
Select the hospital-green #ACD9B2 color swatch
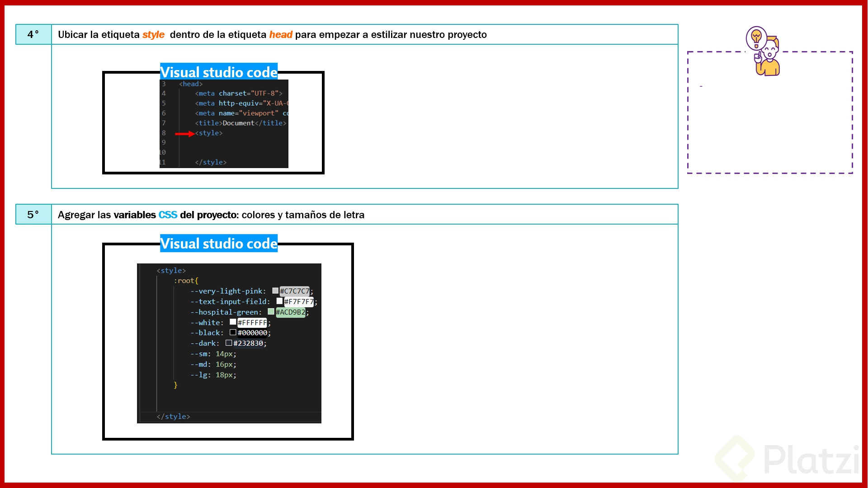[x=271, y=311]
